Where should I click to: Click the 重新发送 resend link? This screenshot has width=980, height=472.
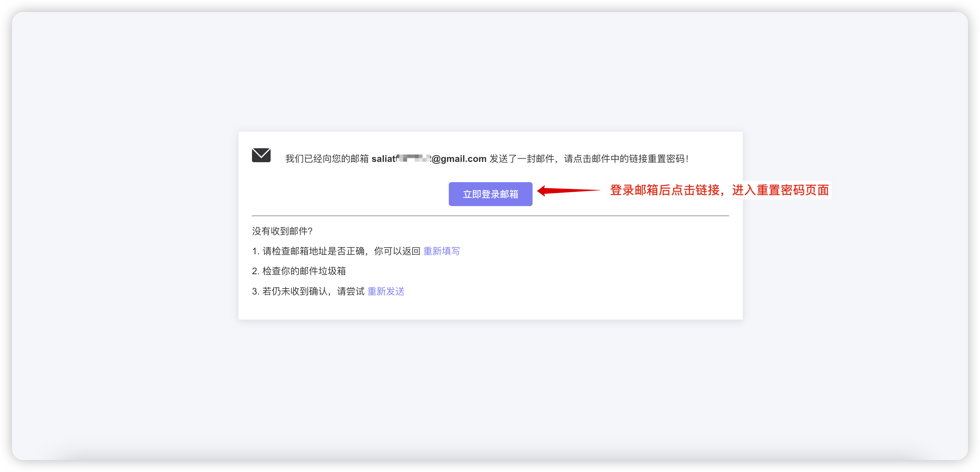(386, 291)
